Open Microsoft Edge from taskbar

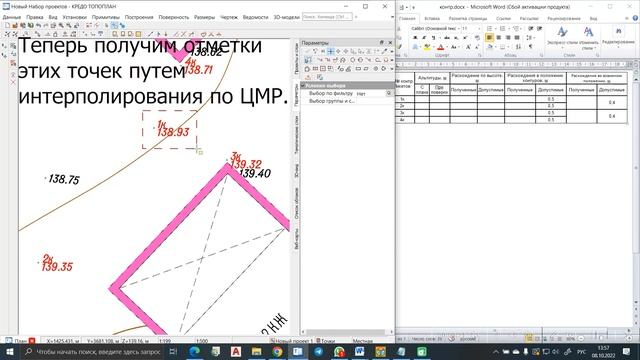pos(195,351)
